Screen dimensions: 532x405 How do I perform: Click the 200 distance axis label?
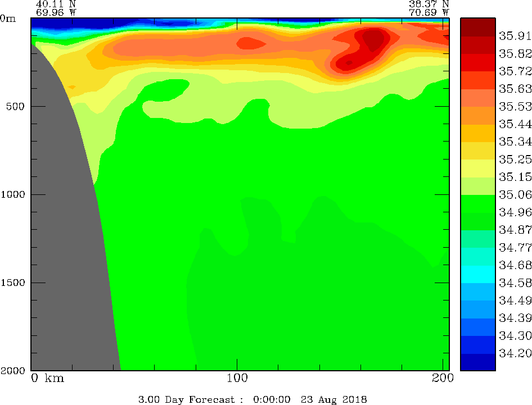tap(443, 378)
